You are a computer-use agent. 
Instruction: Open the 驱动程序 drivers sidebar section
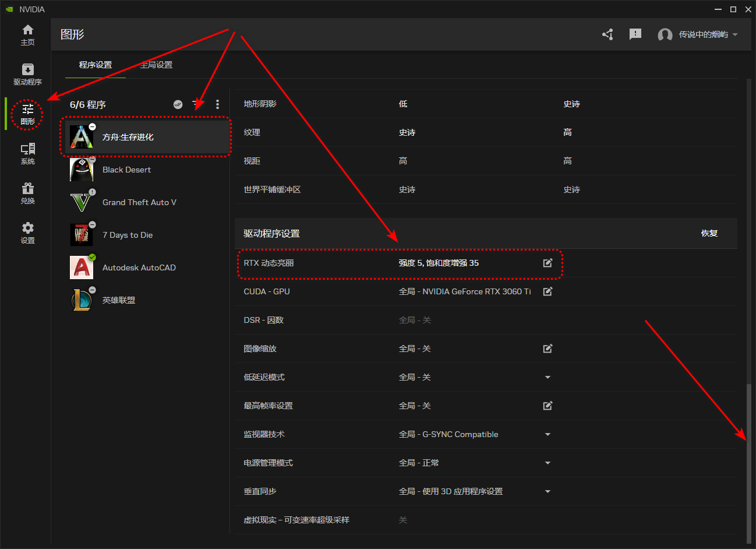[x=27, y=75]
